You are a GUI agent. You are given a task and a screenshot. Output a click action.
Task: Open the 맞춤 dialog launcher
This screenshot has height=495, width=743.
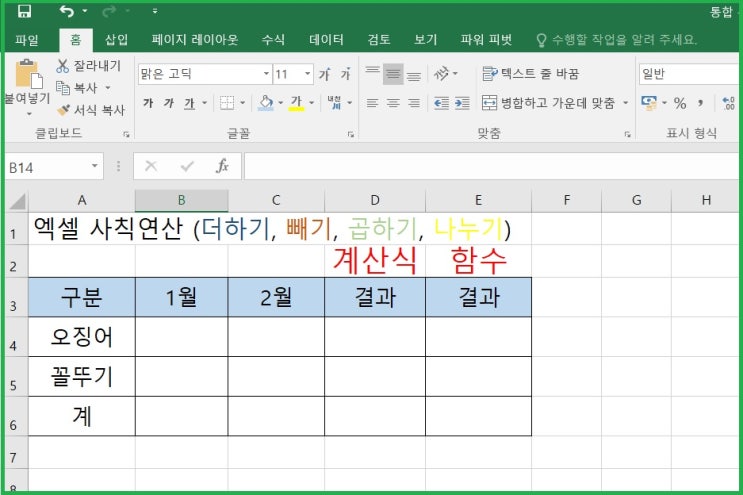(627, 135)
